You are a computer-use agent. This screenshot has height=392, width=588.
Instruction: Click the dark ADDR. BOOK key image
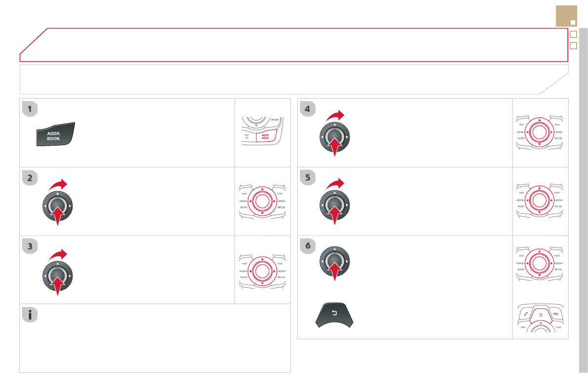(x=54, y=135)
